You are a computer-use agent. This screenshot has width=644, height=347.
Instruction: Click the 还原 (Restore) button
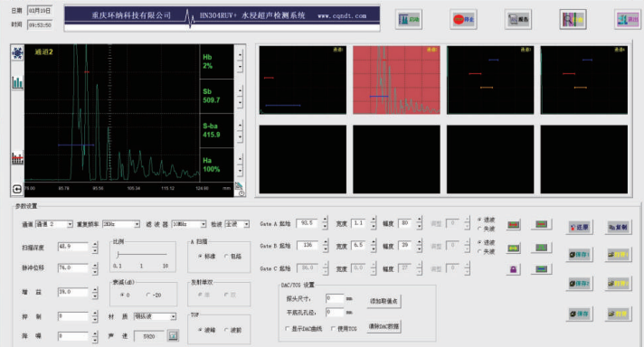579,227
